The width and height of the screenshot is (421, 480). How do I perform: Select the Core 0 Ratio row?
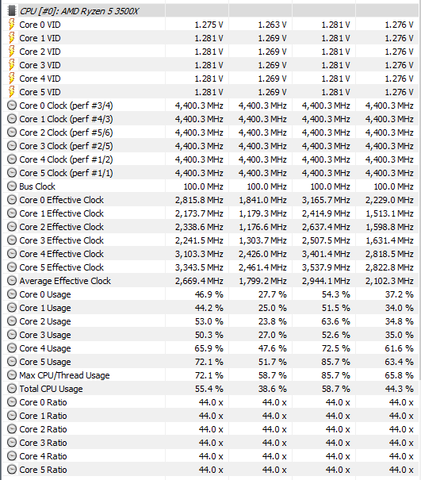pos(212,402)
